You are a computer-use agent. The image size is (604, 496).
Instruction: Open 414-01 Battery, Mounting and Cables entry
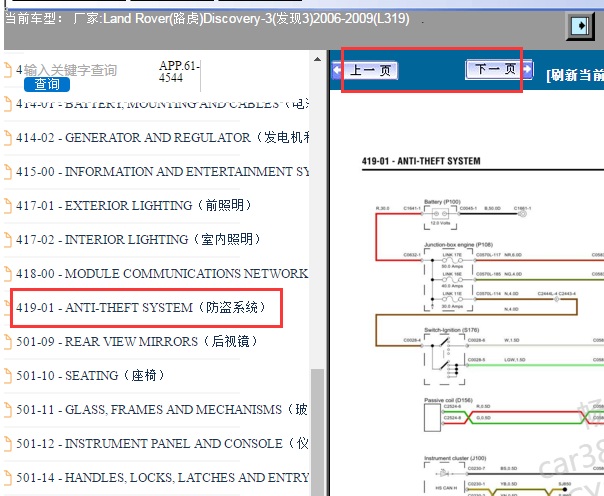pos(162,104)
